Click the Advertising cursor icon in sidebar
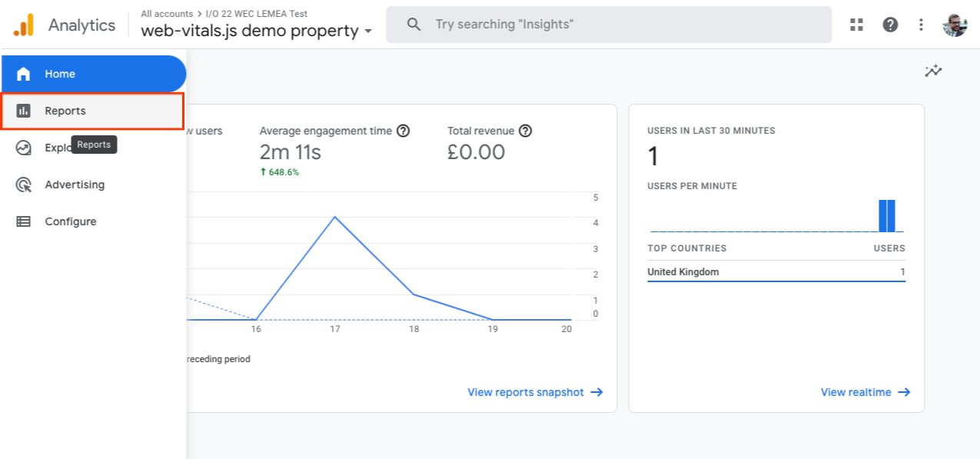Image resolution: width=980 pixels, height=459 pixels. click(24, 185)
